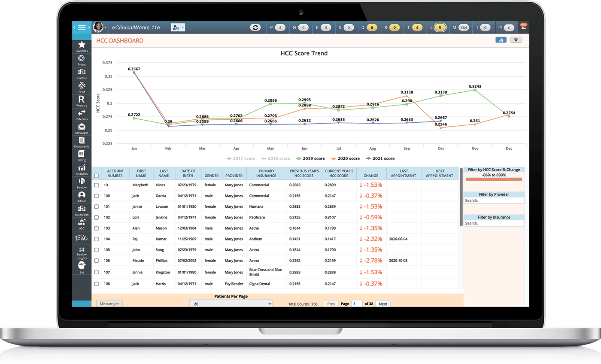601x364 pixels.
Task: Toggle the 2020 score legend series
Action: click(x=345, y=158)
